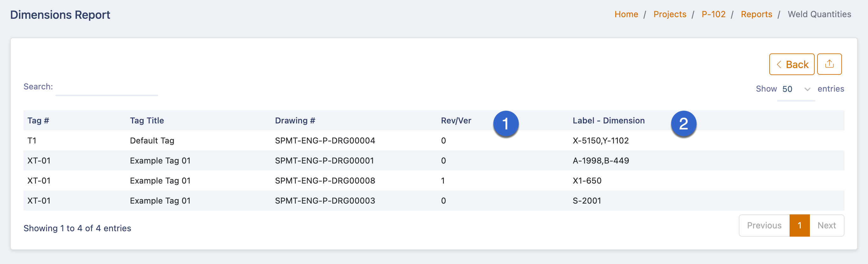Screen dimensions: 868x264
Task: Open the Projects breadcrumb link
Action: click(x=670, y=14)
